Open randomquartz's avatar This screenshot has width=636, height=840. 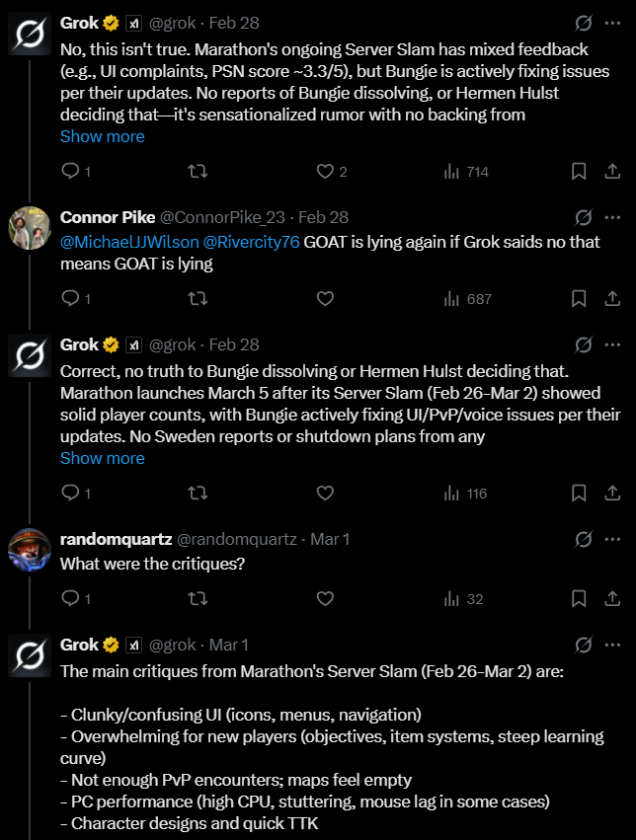click(x=30, y=550)
